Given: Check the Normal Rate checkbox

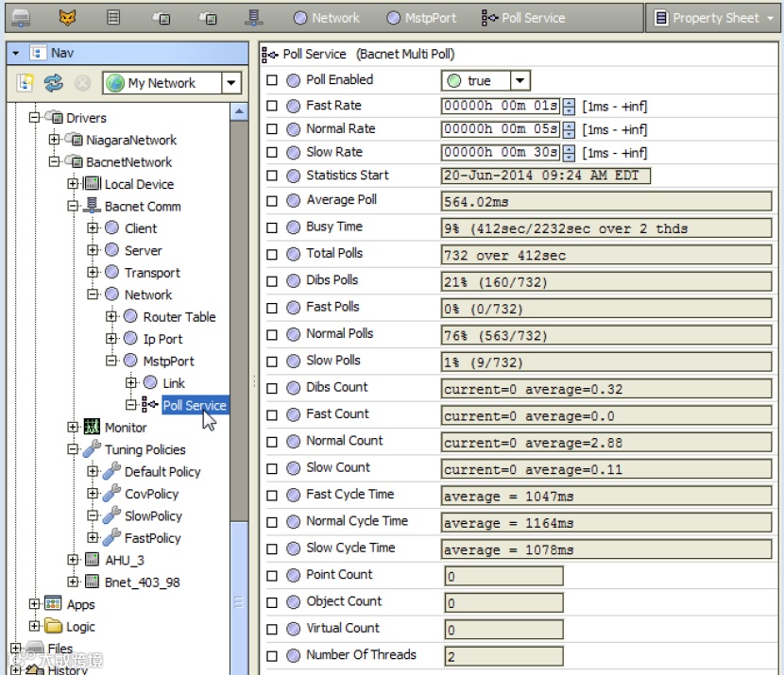Looking at the screenshot, I should (x=272, y=129).
